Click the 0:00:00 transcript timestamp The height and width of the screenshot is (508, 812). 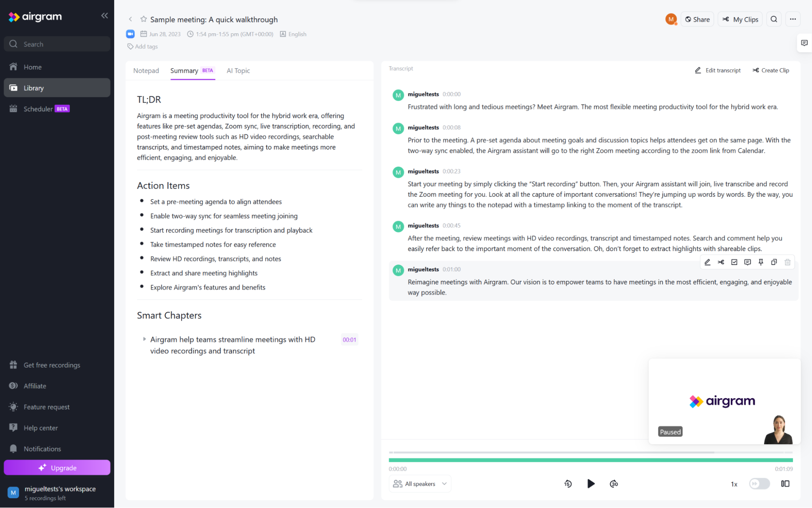point(451,94)
